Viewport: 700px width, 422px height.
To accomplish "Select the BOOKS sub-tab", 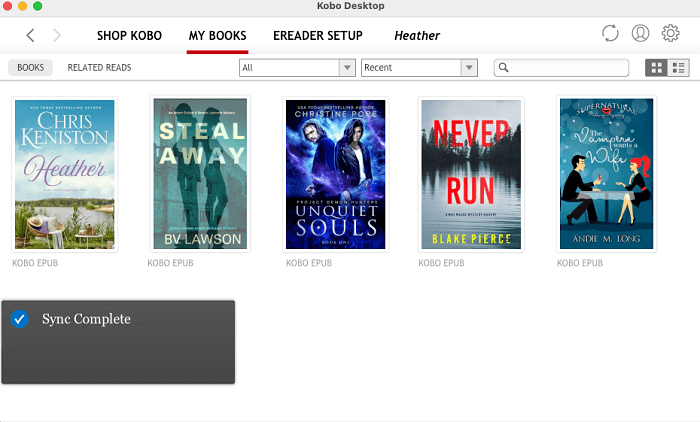I will click(30, 67).
